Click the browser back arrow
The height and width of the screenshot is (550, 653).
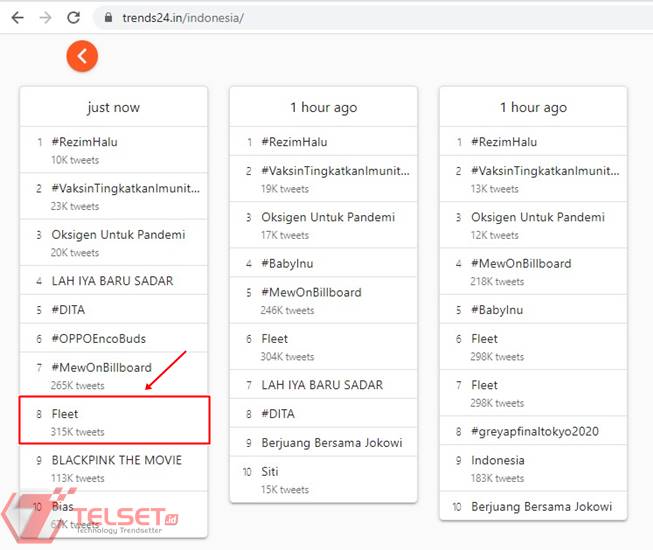[17, 18]
